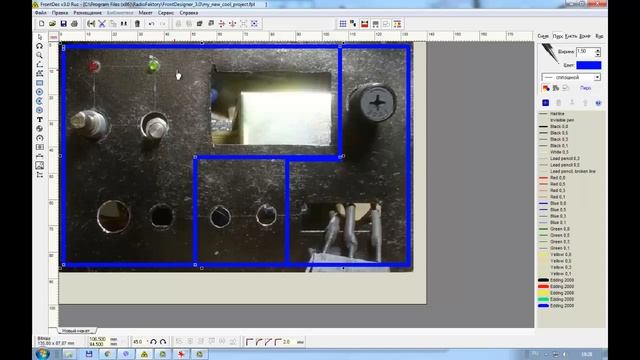Select the polyline drawing tool
Viewport: 640px width, 360px height.
tap(40, 64)
